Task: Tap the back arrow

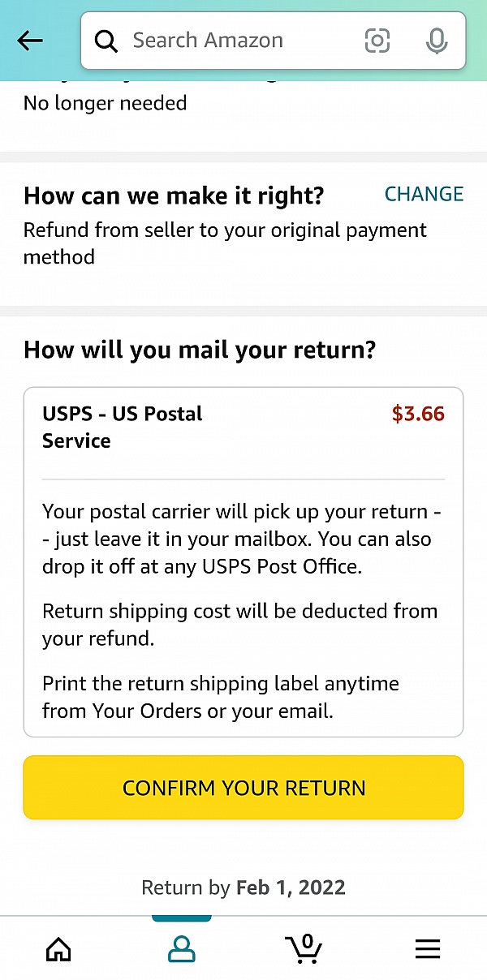Action: (x=30, y=41)
